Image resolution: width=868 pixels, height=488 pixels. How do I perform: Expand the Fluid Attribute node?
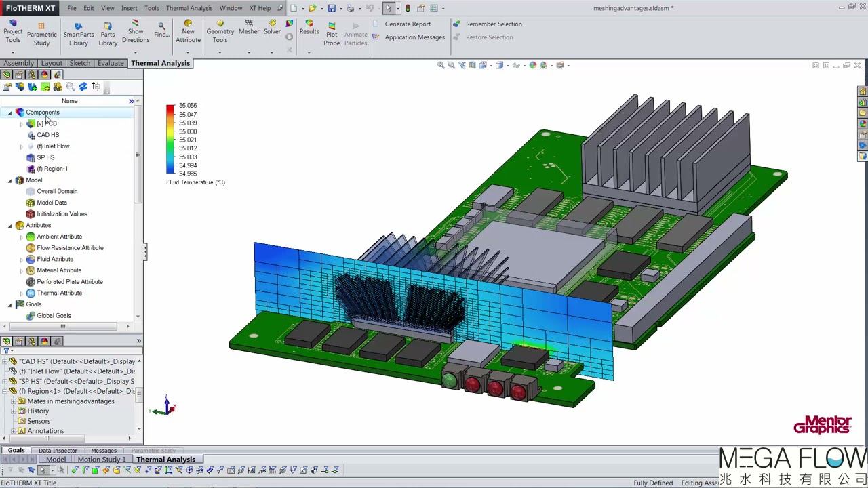click(x=21, y=259)
